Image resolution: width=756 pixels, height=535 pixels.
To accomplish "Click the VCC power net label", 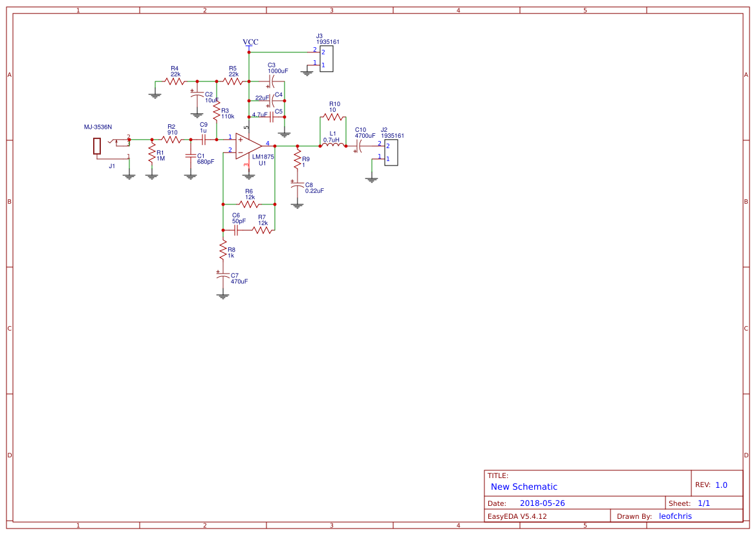I will click(249, 41).
